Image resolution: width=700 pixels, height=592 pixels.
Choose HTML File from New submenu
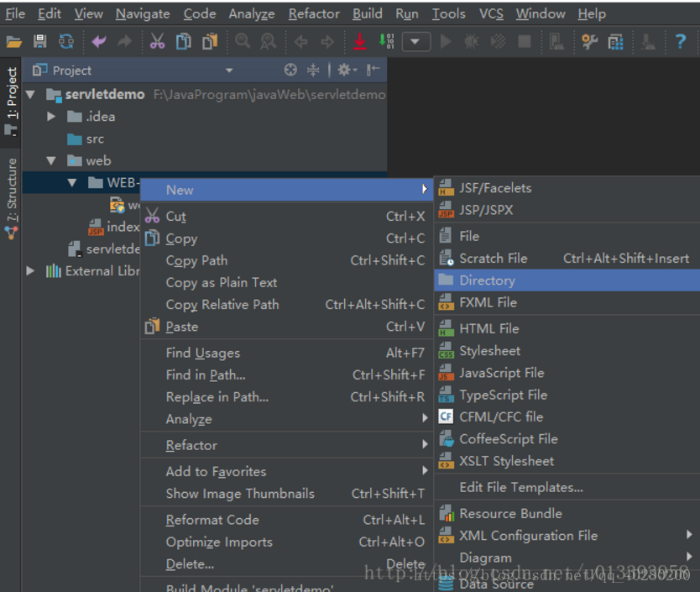[x=567, y=328]
